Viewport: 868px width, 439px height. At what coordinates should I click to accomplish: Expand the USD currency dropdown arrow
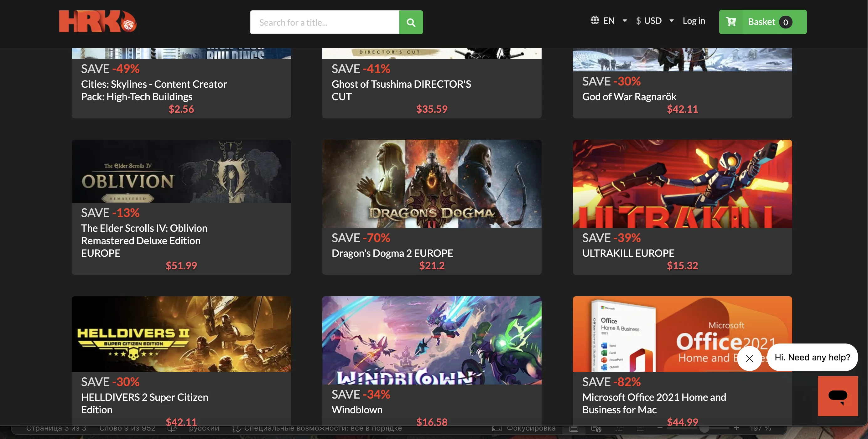click(672, 21)
